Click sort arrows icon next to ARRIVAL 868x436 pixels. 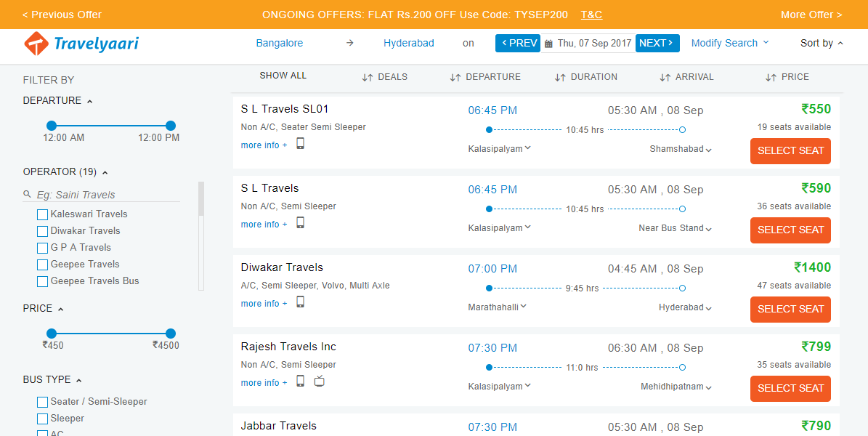tap(665, 78)
